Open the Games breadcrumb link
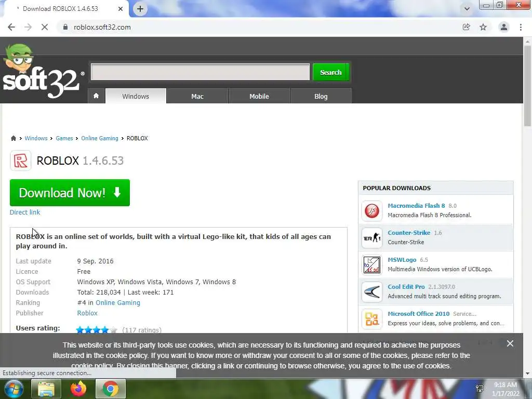 coord(64,138)
